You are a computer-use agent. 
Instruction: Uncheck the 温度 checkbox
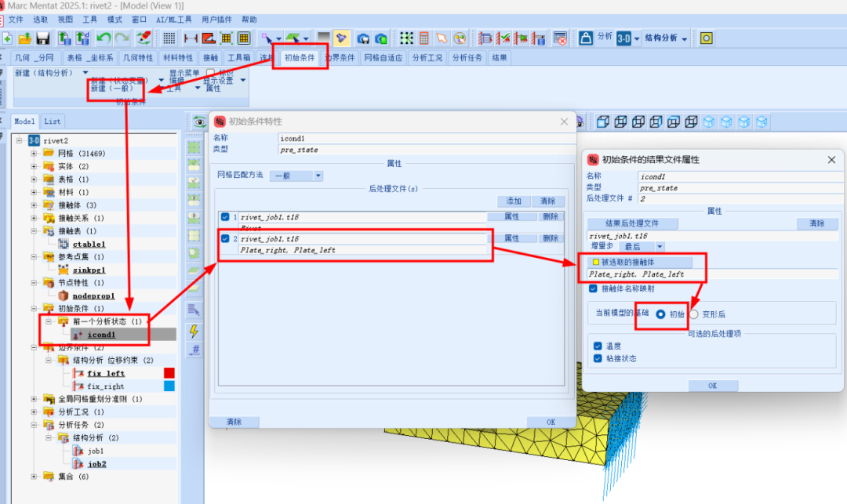(598, 346)
